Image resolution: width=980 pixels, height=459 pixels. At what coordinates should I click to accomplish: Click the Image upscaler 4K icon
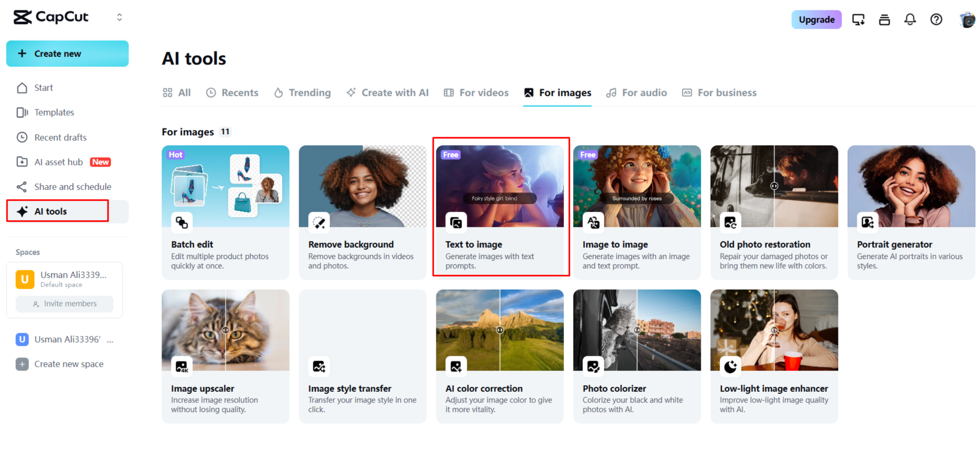(x=181, y=367)
